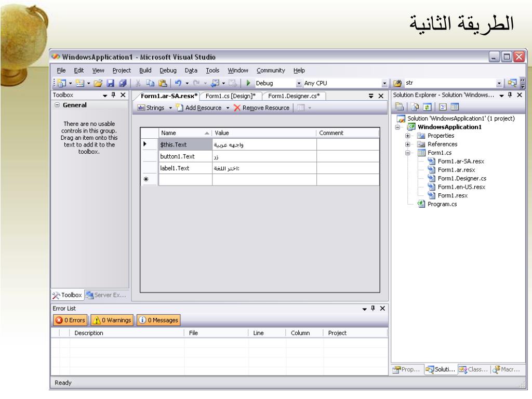Expand the Properties node in tree
Screen dimensions: 532x399
pos(408,136)
